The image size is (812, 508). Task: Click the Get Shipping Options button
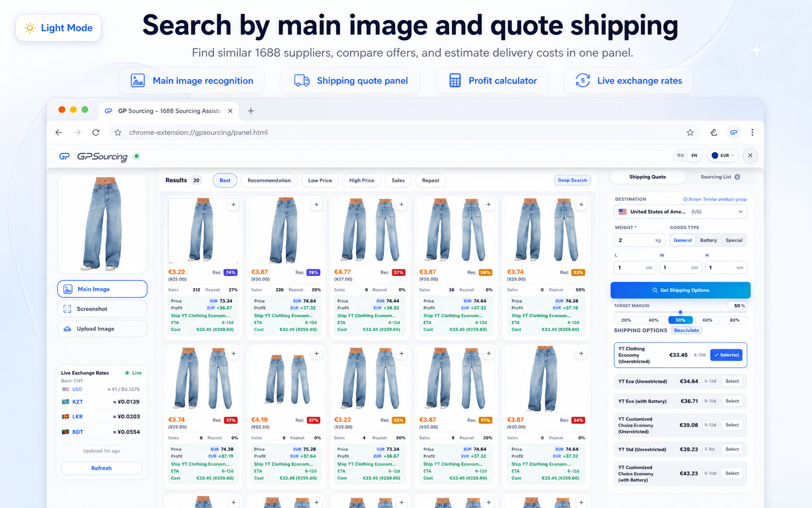[x=680, y=290]
